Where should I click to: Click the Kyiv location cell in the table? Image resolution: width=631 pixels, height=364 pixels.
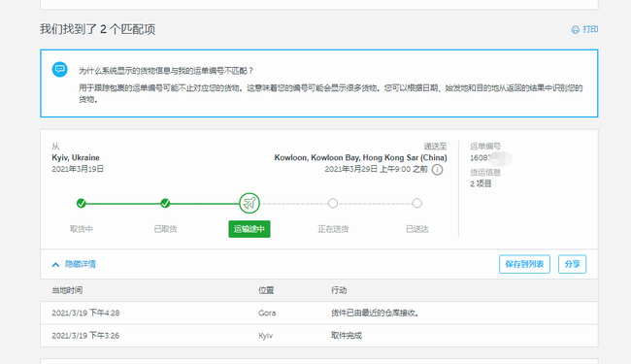(x=266, y=336)
